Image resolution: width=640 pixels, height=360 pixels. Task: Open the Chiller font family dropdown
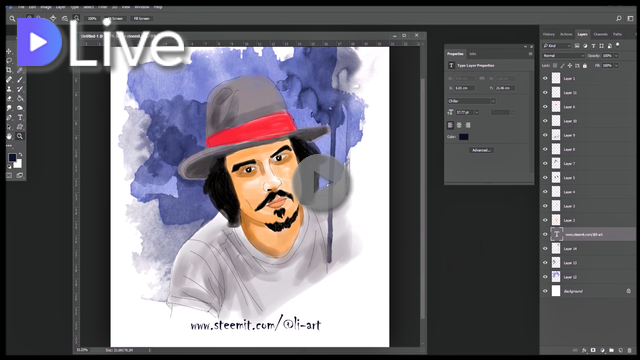471,101
